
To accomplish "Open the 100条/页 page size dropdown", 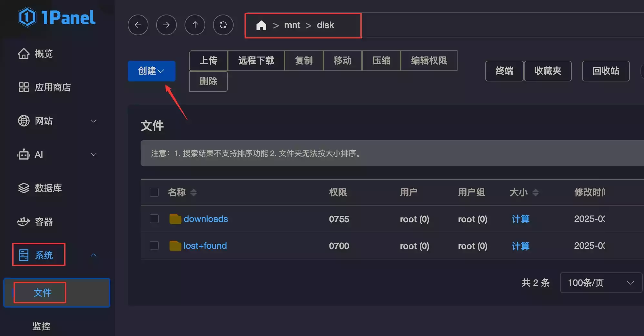I will [601, 283].
